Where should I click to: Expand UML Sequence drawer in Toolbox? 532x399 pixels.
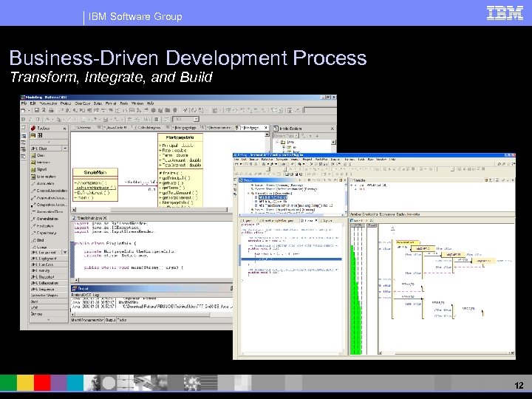pyautogui.click(x=49, y=289)
